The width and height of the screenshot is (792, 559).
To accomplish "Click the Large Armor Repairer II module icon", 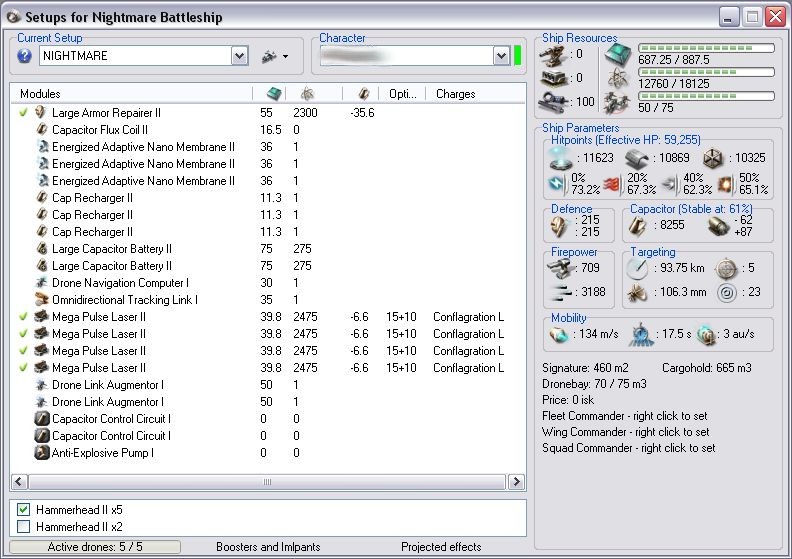I will (x=41, y=113).
